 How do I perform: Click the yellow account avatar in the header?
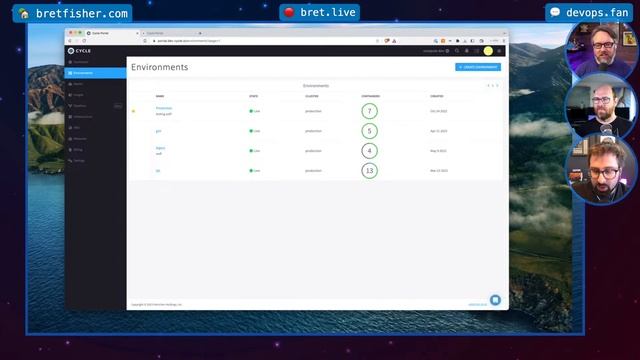pos(488,51)
